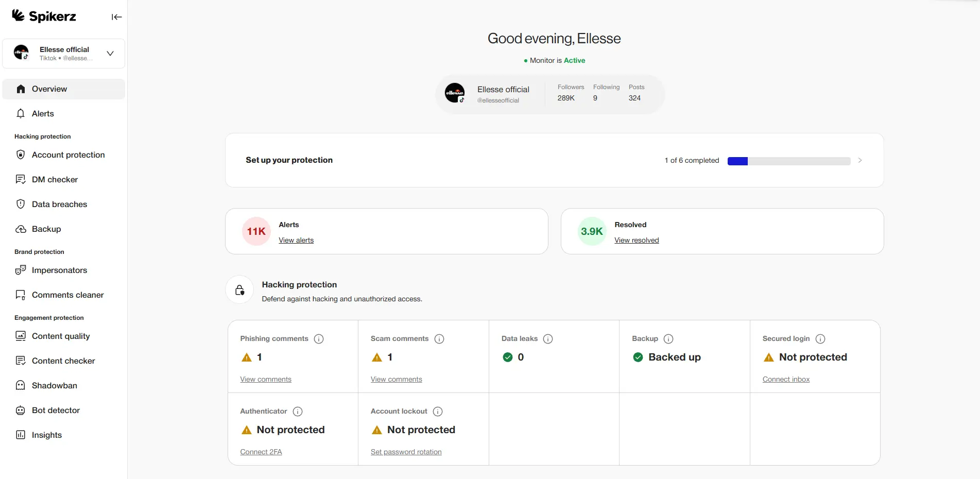Screen dimensions: 980x479
Task: Click the Impersonators masks icon
Action: (21, 270)
